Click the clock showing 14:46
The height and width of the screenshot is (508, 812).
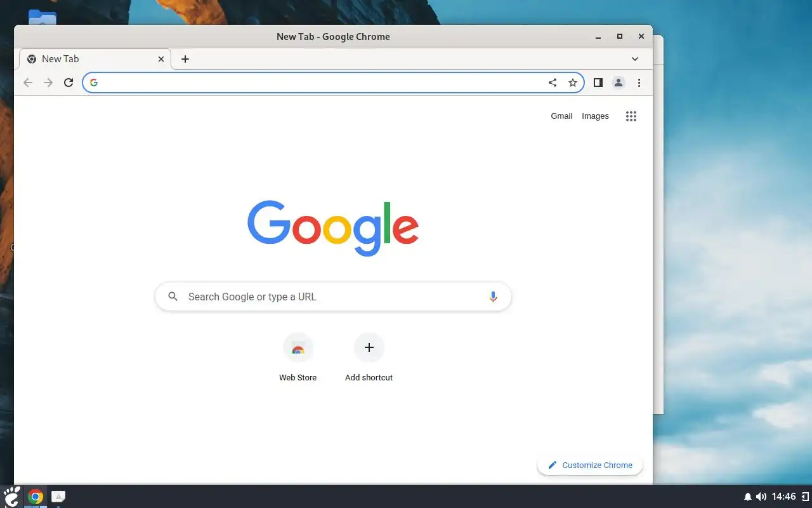[785, 497]
